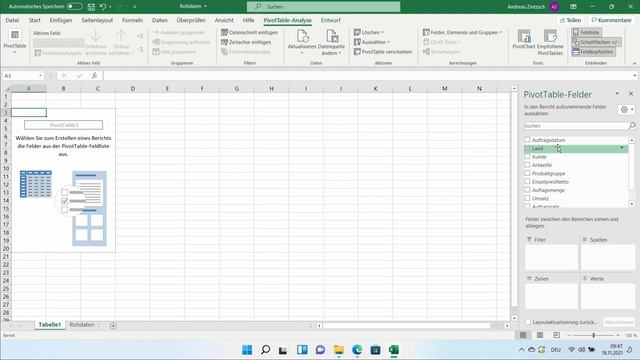
Task: Close the PivotTable-Felder pane
Action: (x=631, y=94)
